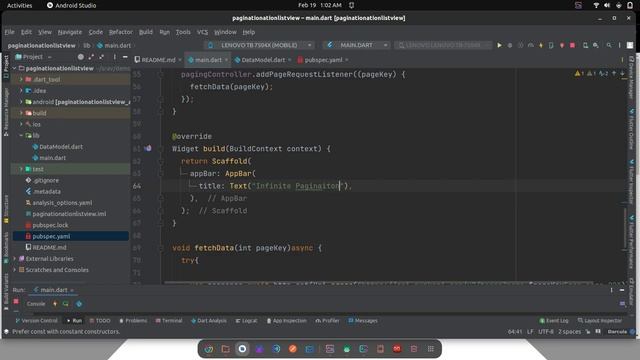Click the Run with Coverage icon in the toolbar
Viewport: 640px width, 360px height.
click(520, 45)
